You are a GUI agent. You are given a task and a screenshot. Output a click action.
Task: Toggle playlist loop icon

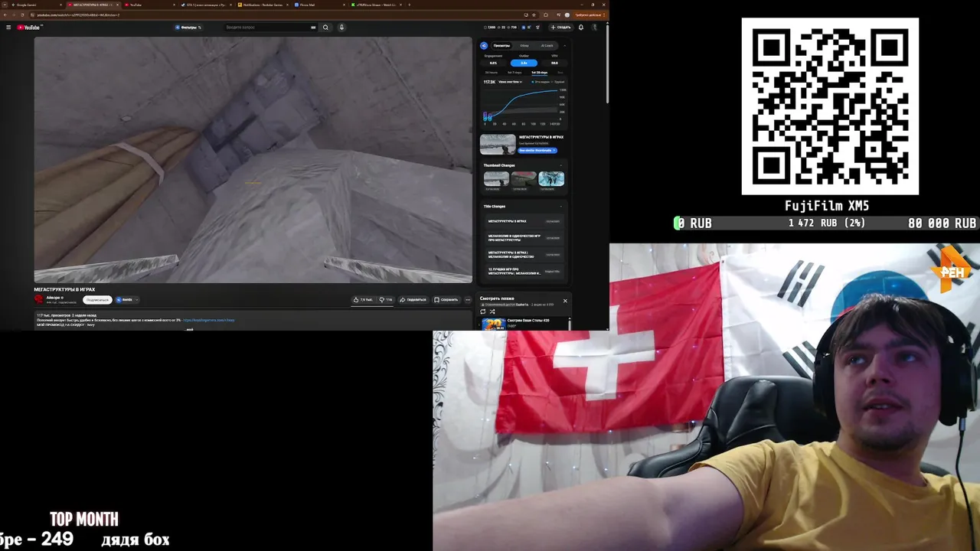click(483, 311)
